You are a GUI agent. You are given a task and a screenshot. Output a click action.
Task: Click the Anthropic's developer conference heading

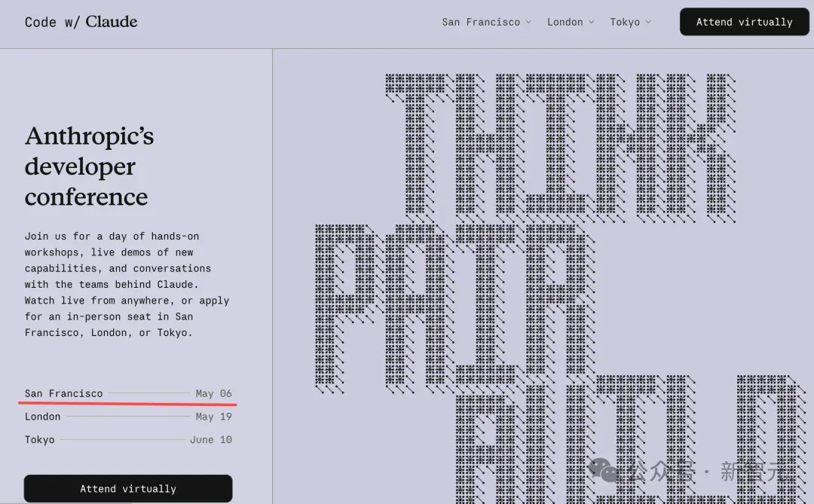[89, 166]
